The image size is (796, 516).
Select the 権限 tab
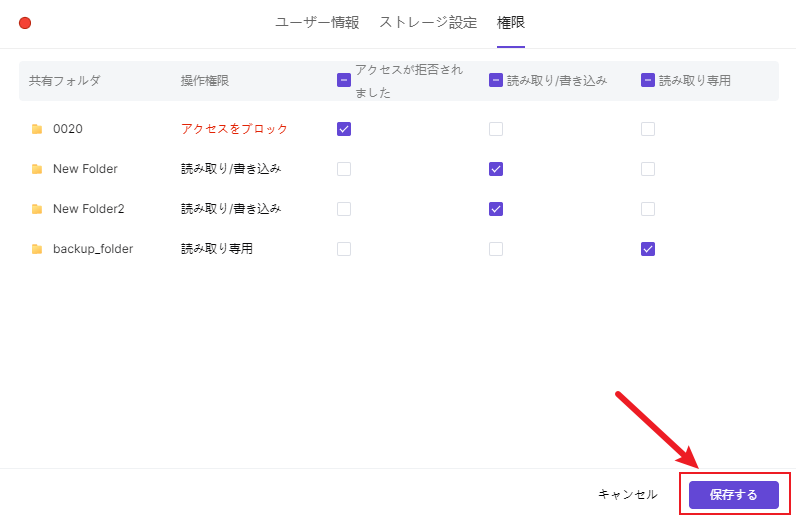click(511, 22)
